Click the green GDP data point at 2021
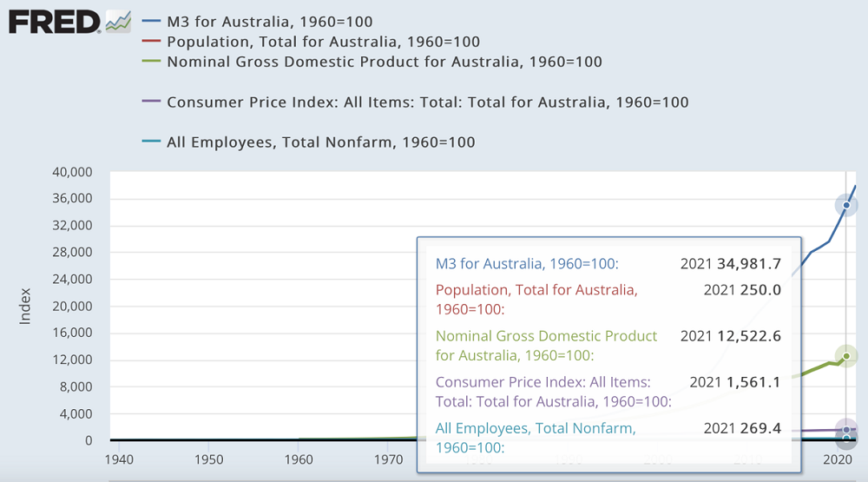 [846, 355]
